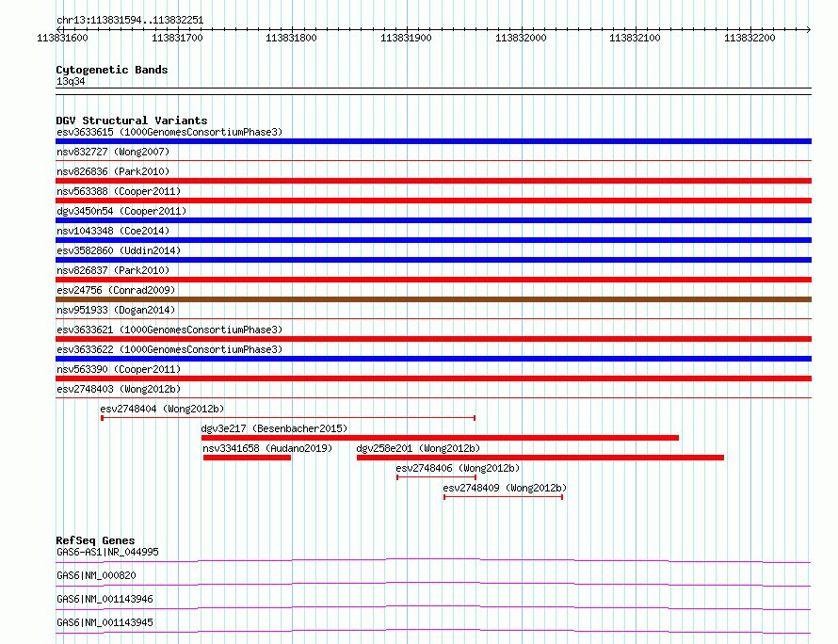Open GAS6-AS1|NR_044995 gene track
838x644 pixels.
(433, 560)
